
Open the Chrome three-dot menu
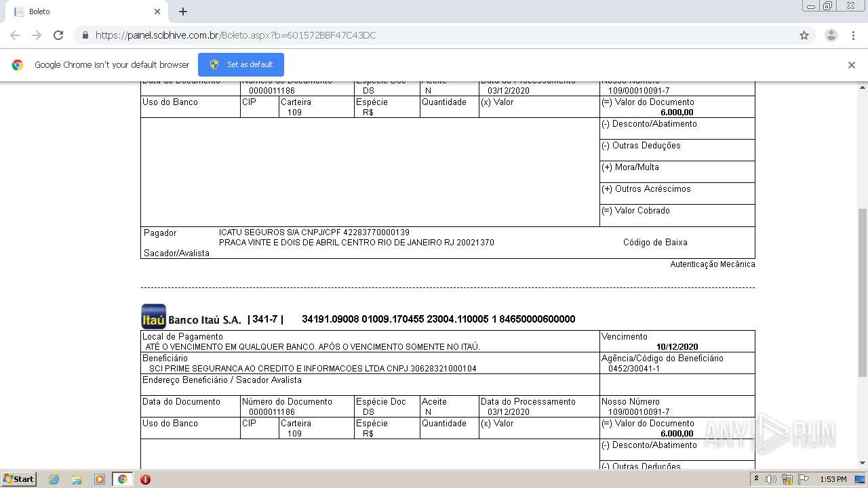(x=853, y=35)
